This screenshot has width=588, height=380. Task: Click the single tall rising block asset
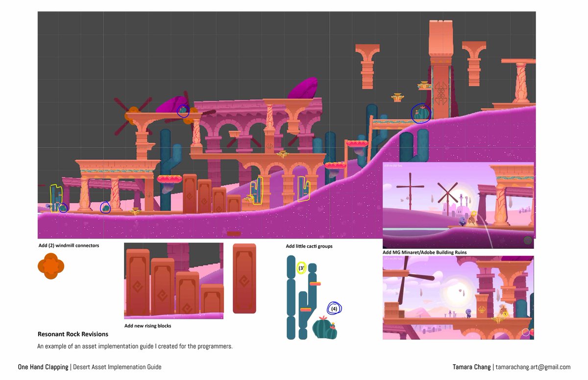(244, 278)
